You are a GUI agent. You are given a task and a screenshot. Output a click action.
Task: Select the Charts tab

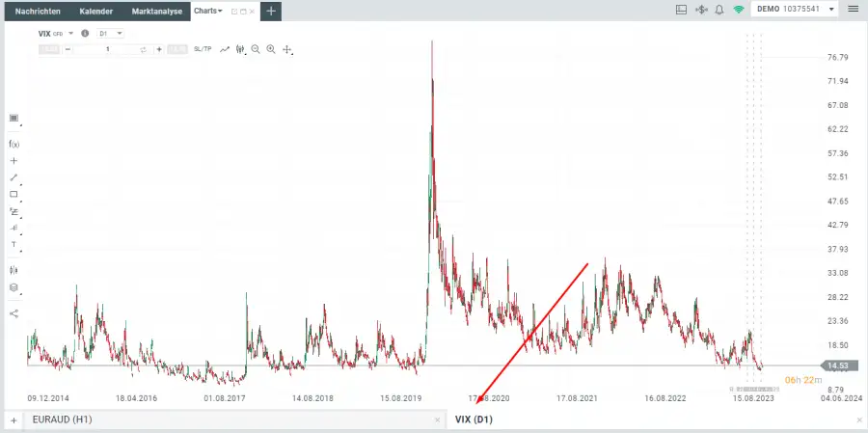click(x=208, y=11)
